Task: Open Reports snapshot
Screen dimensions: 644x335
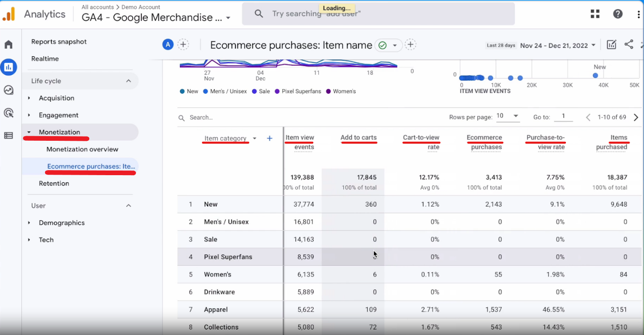Action: click(x=59, y=42)
